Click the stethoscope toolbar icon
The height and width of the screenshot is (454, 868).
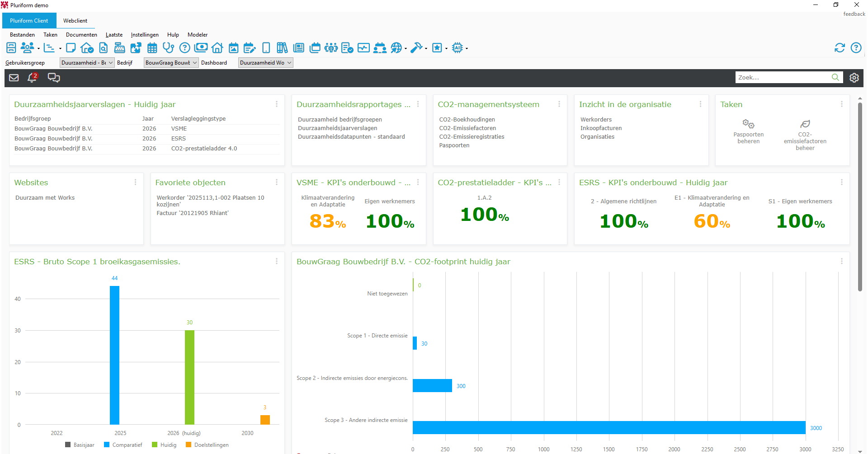(x=168, y=47)
